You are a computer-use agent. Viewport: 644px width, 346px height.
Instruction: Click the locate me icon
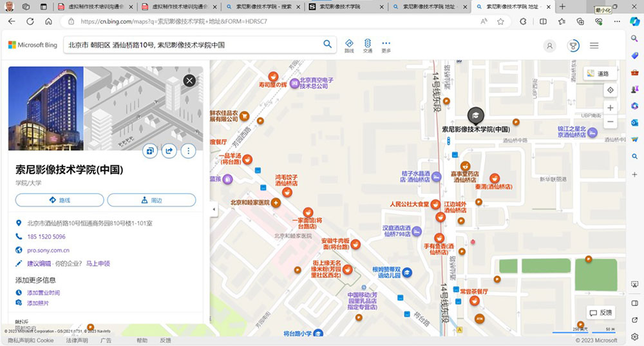point(611,90)
